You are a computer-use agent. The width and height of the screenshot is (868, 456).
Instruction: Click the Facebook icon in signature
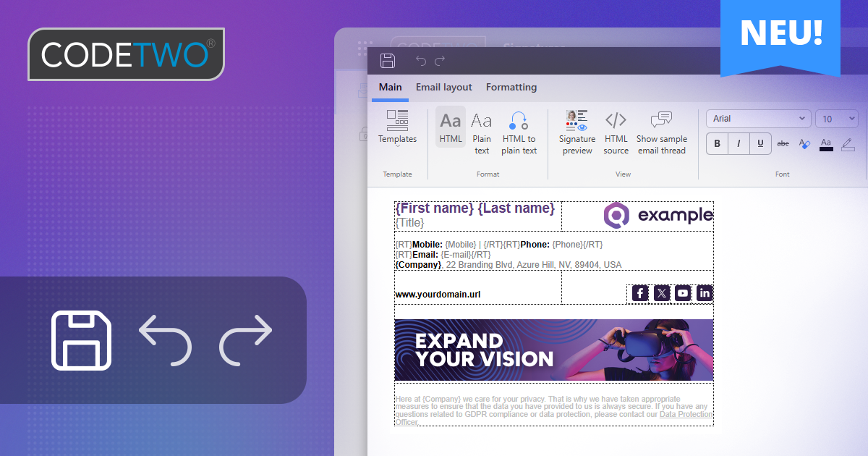tap(640, 293)
